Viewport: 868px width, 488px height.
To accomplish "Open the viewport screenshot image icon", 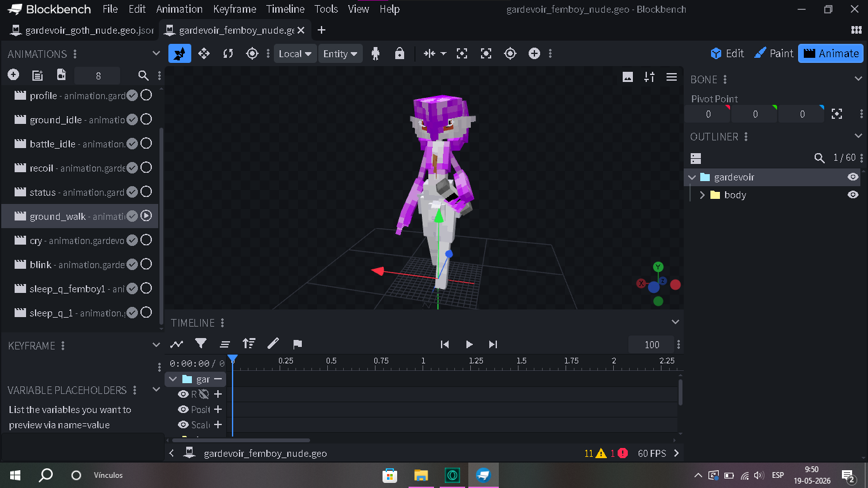I will tap(628, 77).
